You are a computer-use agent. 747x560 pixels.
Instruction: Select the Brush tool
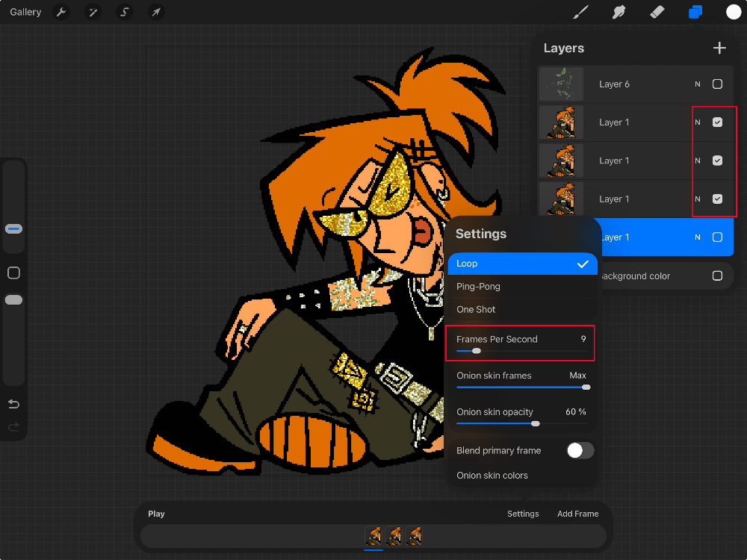[580, 12]
